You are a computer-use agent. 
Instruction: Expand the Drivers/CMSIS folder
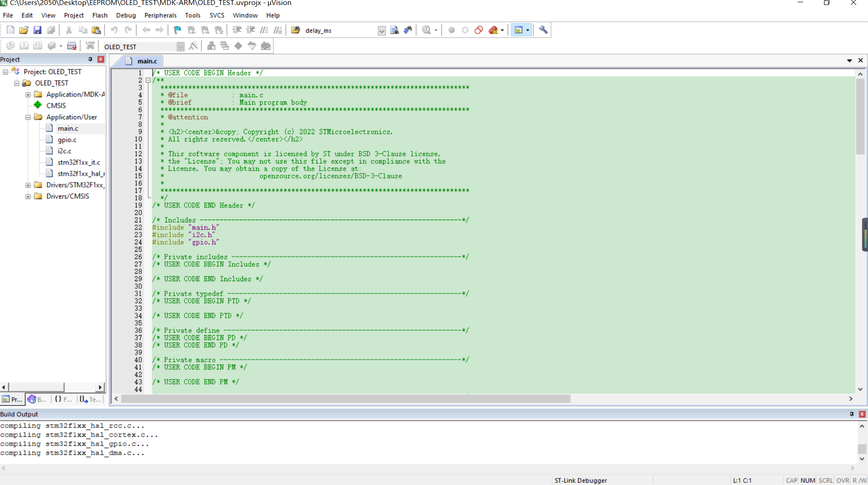28,196
